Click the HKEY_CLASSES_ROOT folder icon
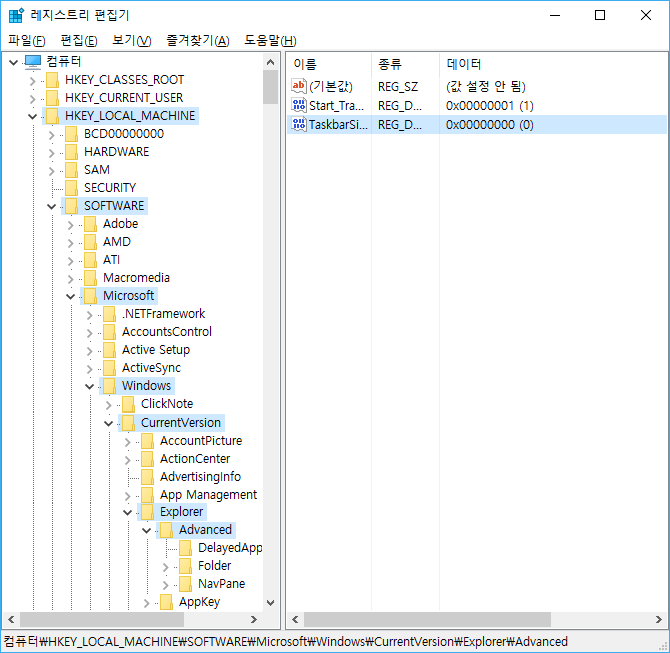The image size is (670, 653). click(53, 80)
